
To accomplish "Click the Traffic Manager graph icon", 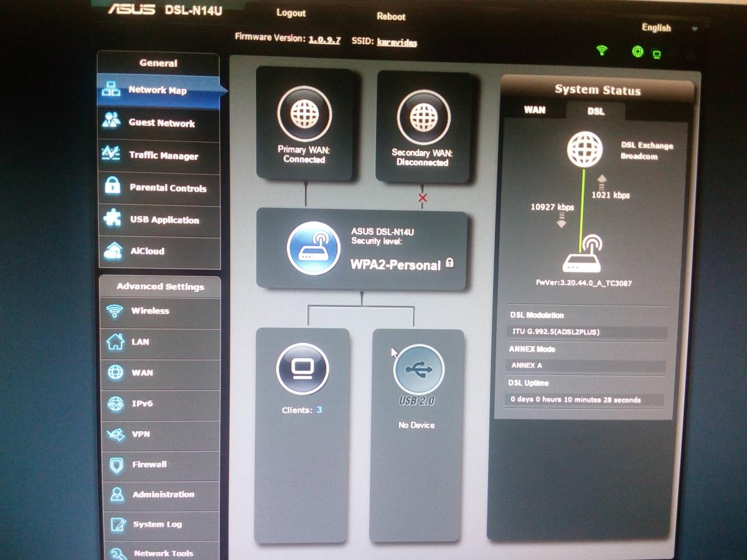I will 111,153.
